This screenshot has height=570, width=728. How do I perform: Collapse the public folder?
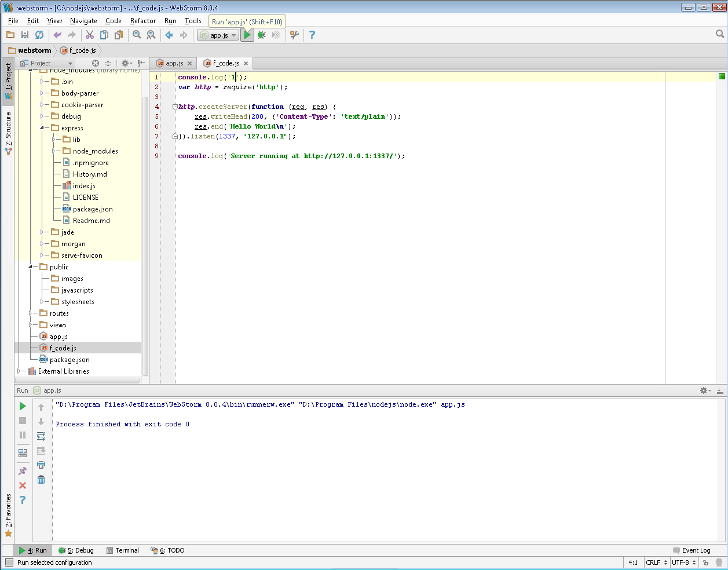[31, 267]
